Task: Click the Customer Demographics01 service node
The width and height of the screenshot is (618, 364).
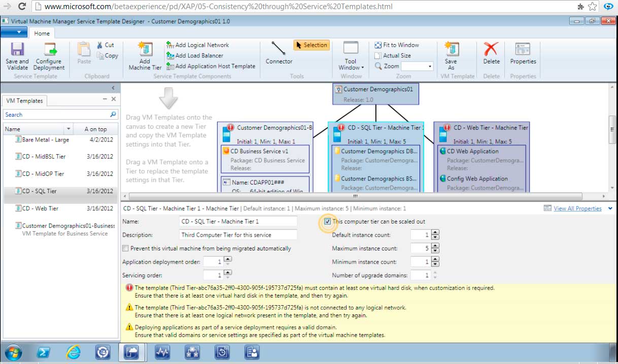Action: coord(375,94)
